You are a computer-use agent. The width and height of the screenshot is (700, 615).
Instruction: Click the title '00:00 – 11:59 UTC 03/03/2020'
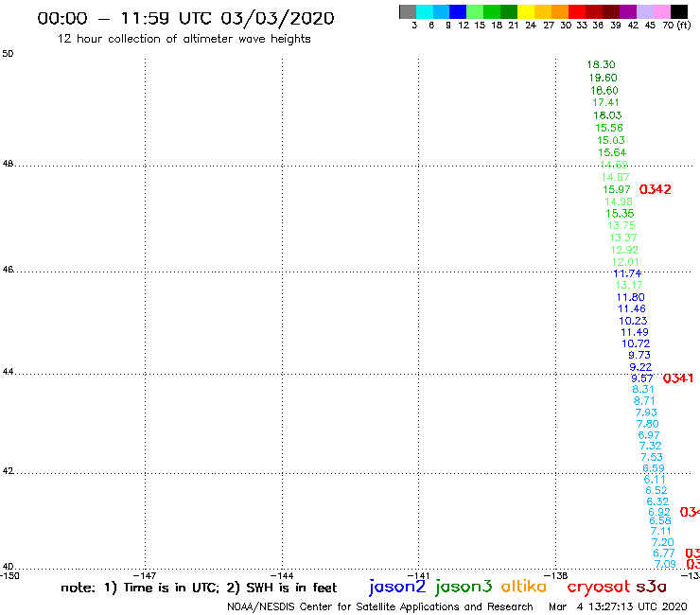[x=185, y=19]
